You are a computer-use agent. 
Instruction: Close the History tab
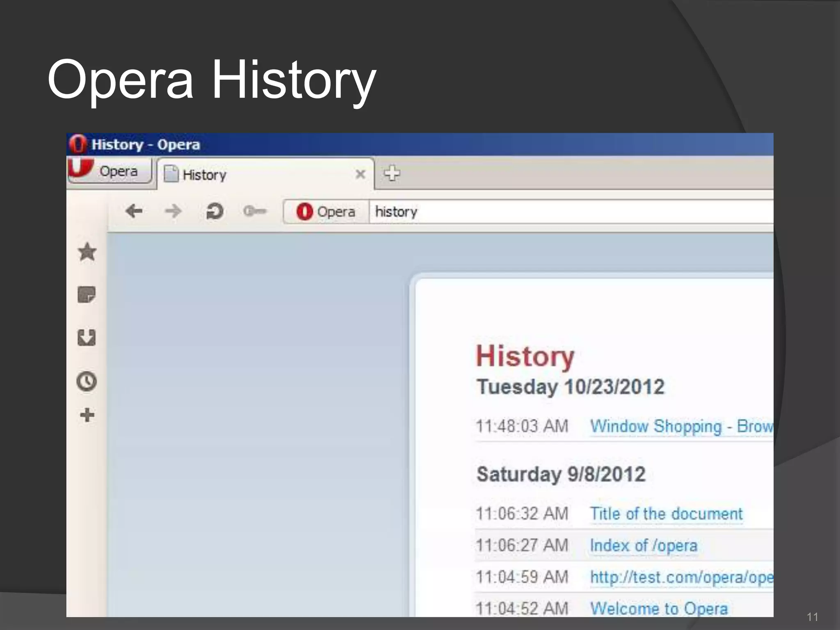360,174
